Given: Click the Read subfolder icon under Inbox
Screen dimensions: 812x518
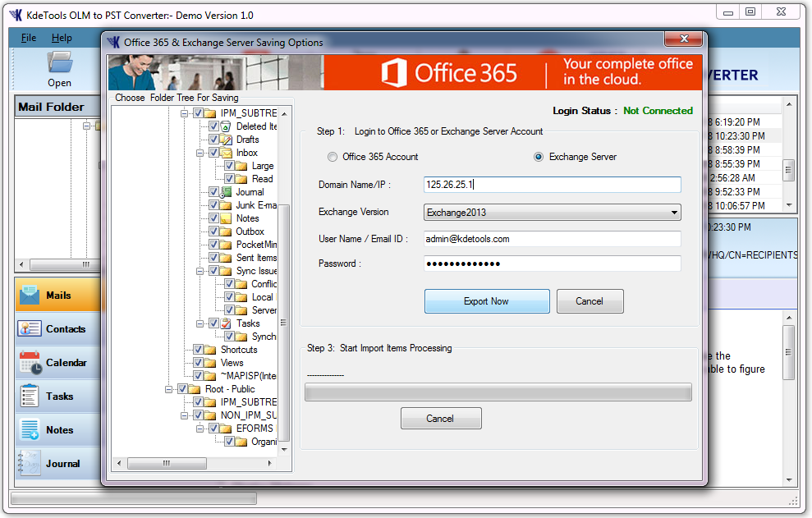Looking at the screenshot, I should coord(241,179).
